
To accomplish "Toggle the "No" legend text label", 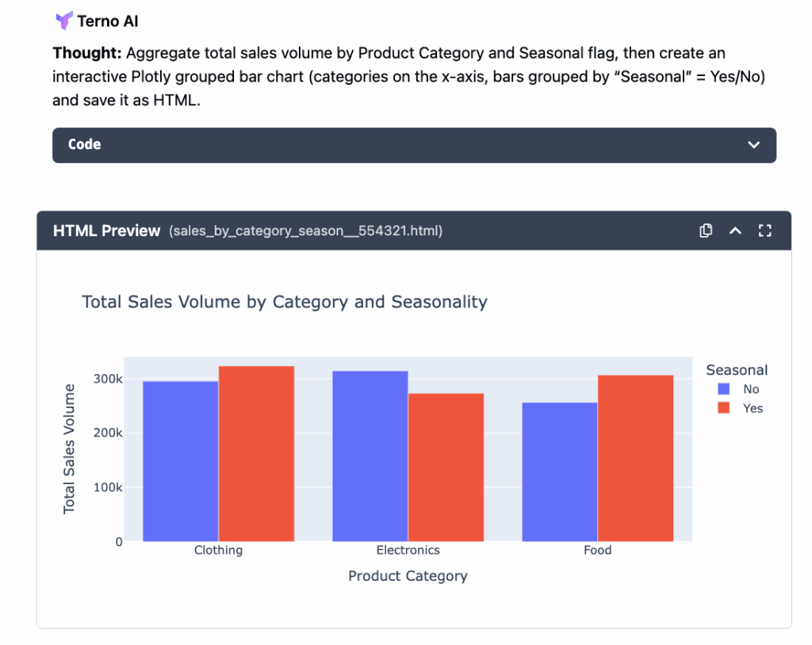I will click(x=751, y=389).
